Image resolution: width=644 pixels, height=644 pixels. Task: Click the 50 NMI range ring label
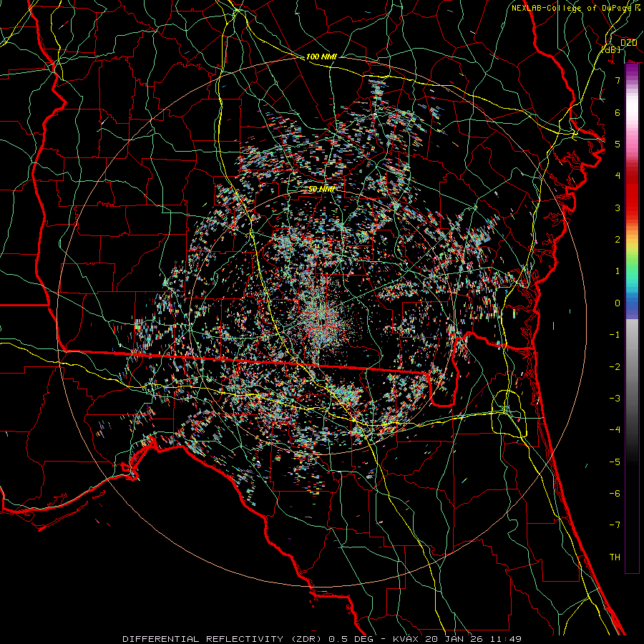pos(321,189)
